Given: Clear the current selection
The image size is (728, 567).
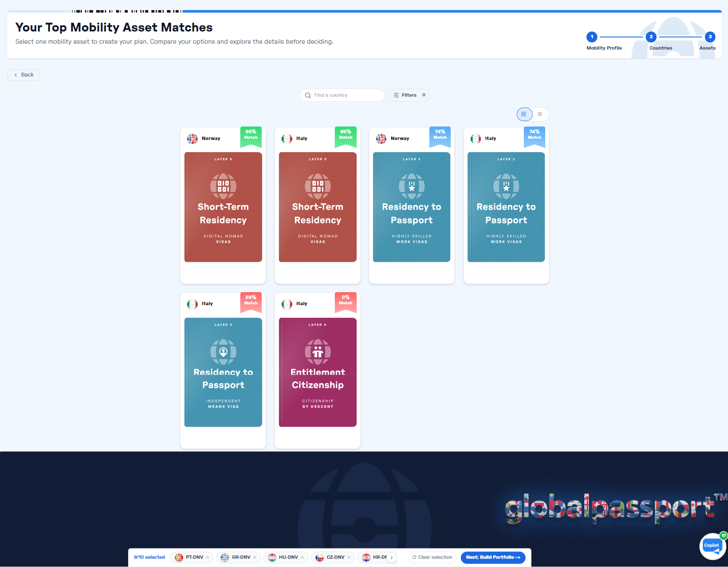Looking at the screenshot, I should click(x=432, y=558).
